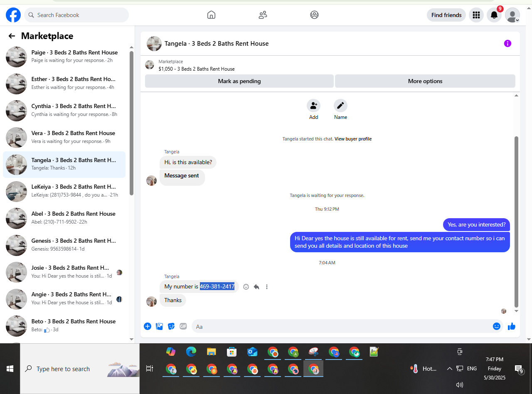Viewport: 532px width, 394px height.
Task: Open the account profile menu
Action: click(512, 15)
